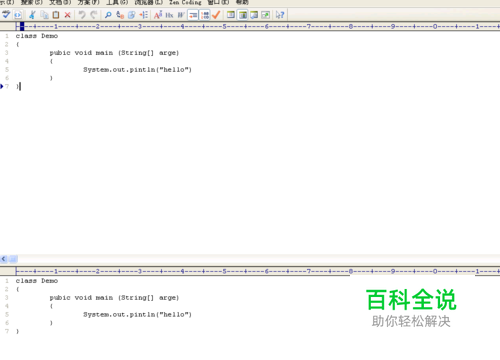Click line number 5 in lower pane
This screenshot has width=500, height=360.
7,314
